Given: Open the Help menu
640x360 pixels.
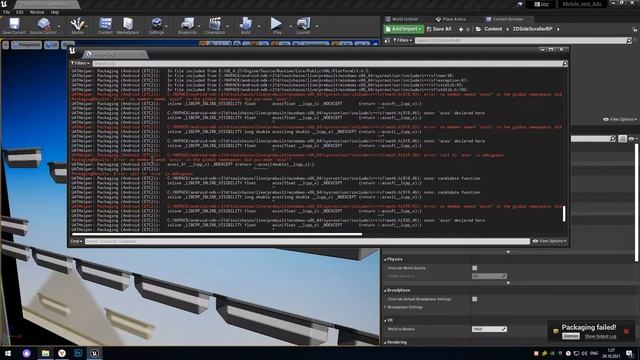Looking at the screenshot, I should click(x=55, y=12).
